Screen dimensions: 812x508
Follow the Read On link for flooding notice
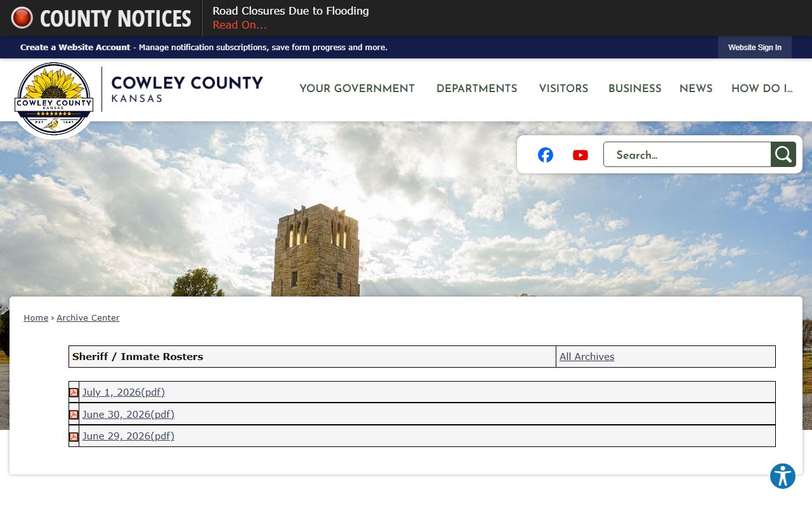(239, 25)
